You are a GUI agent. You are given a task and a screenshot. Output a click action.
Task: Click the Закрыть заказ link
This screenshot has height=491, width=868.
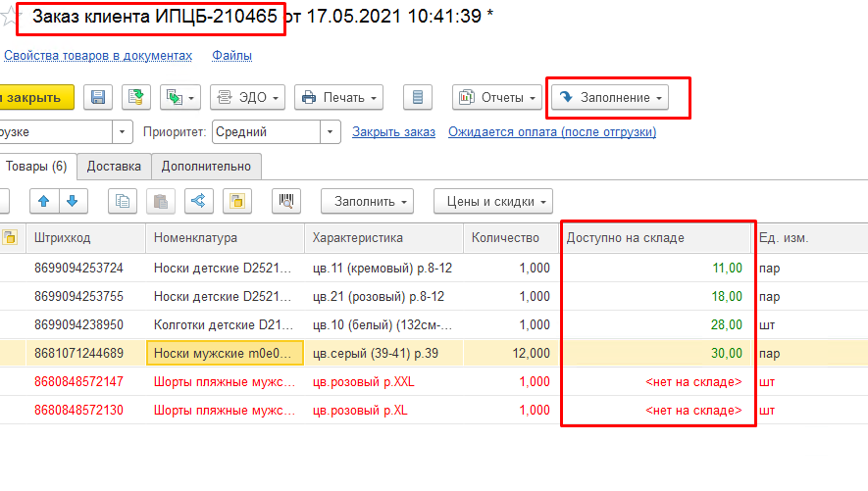coord(393,132)
